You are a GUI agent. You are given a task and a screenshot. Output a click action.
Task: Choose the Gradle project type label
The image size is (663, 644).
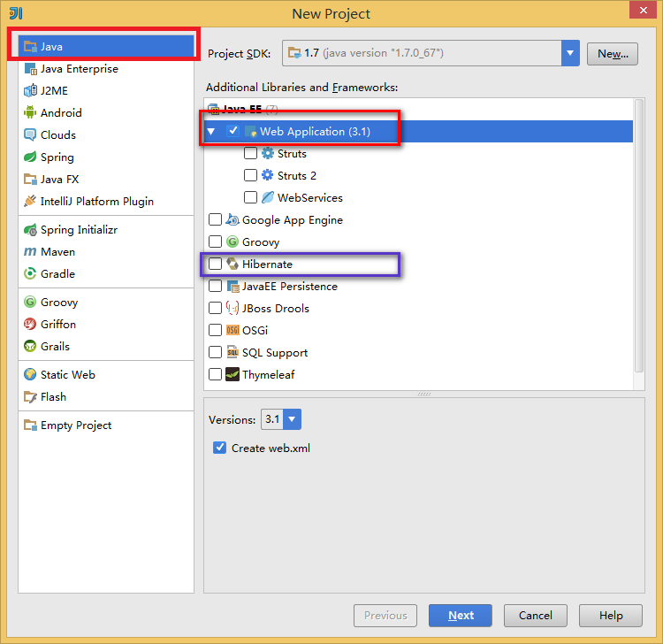tap(58, 273)
